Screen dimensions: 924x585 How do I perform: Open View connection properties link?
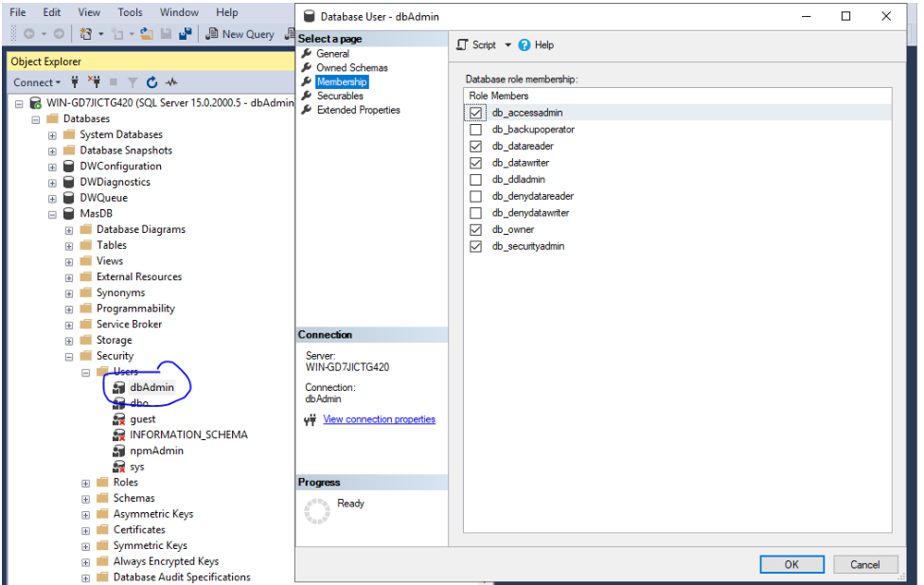[379, 419]
